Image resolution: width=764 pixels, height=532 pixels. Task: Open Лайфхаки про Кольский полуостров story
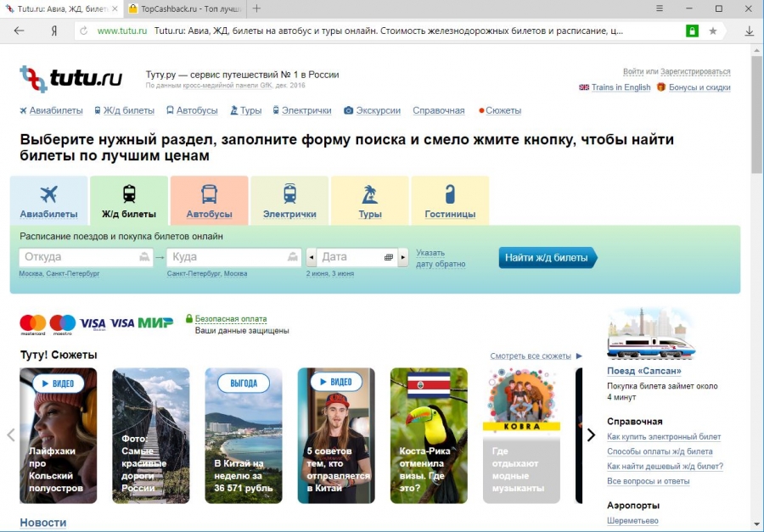point(59,435)
